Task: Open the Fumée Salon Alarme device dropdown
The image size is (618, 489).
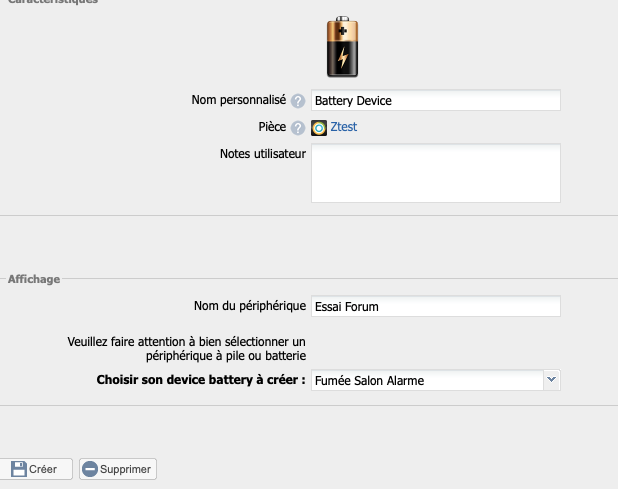Action: (426, 380)
